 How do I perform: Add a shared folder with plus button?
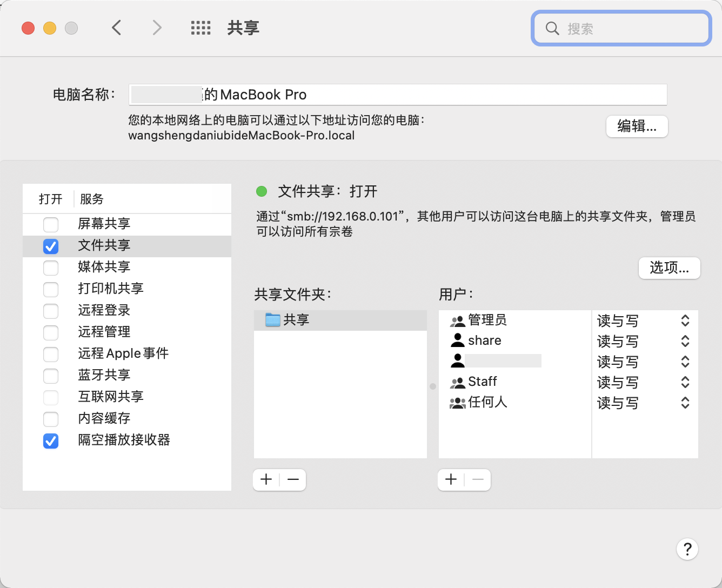(266, 479)
